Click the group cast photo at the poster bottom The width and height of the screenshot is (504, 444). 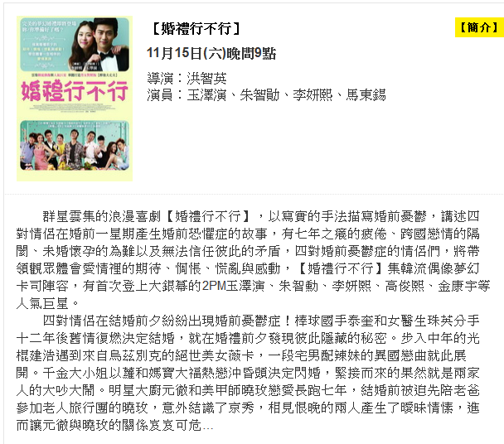coord(75,145)
